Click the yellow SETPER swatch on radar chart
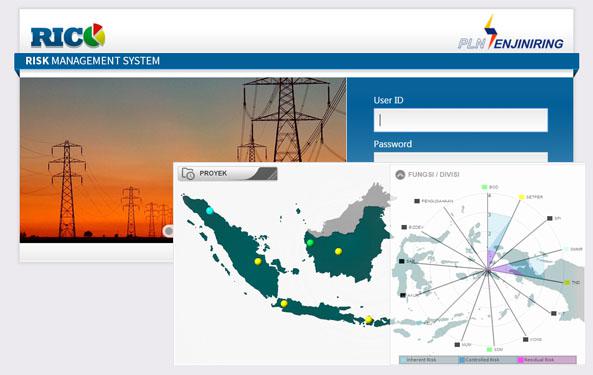Viewport: 593px width, 375px height. pyautogui.click(x=522, y=197)
